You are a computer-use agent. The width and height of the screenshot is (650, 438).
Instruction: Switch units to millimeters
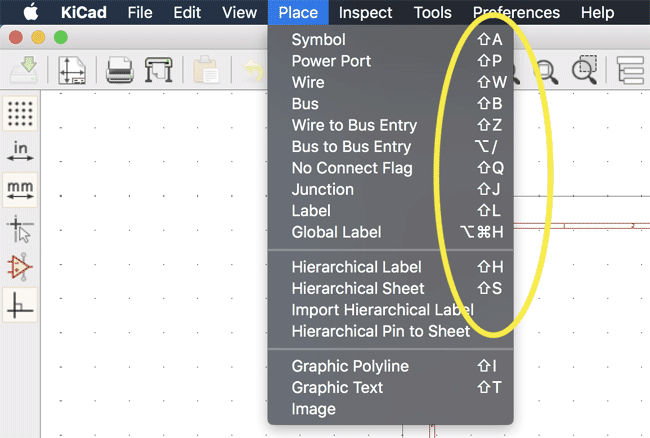[20, 190]
